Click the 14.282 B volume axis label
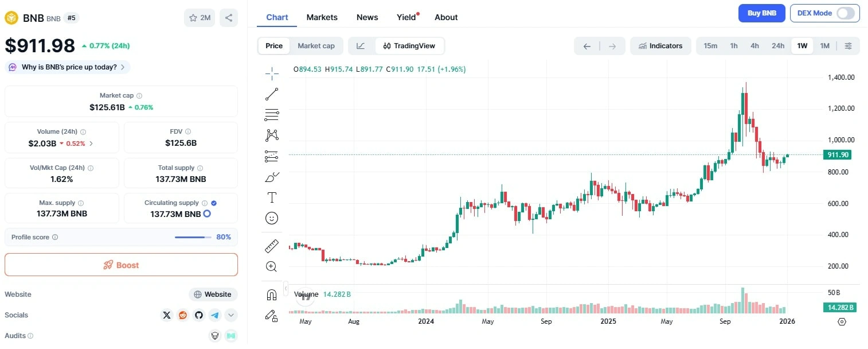This screenshot has width=868, height=349. (839, 308)
